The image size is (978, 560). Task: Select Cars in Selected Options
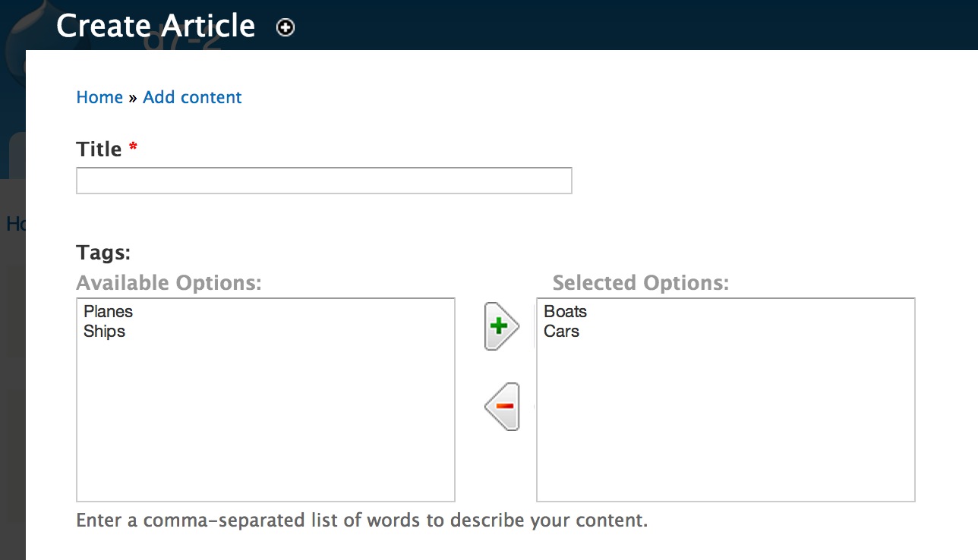coord(562,332)
